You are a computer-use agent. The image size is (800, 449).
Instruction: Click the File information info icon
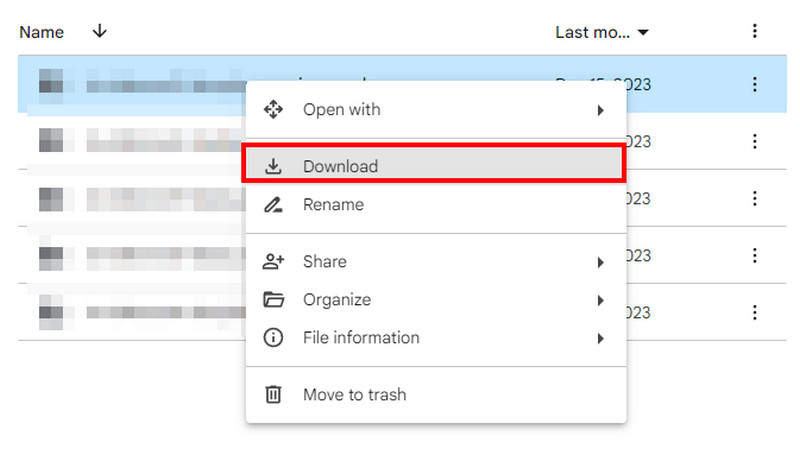tap(273, 338)
